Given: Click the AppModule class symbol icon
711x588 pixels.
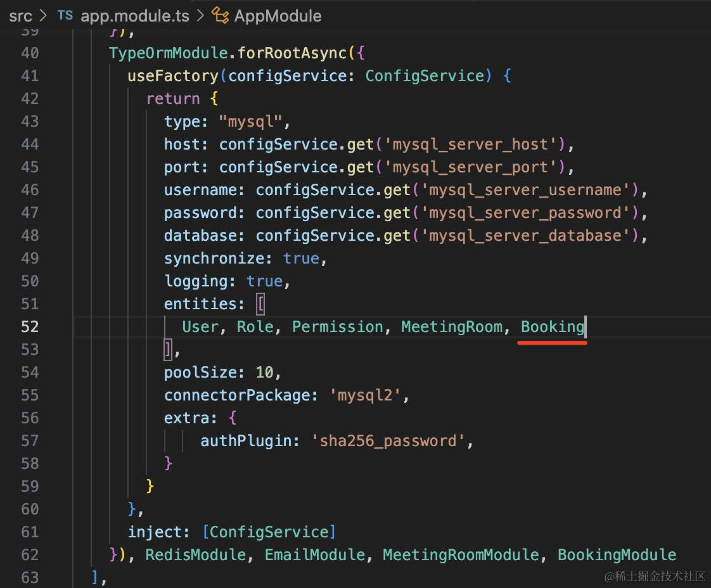Looking at the screenshot, I should pyautogui.click(x=220, y=16).
